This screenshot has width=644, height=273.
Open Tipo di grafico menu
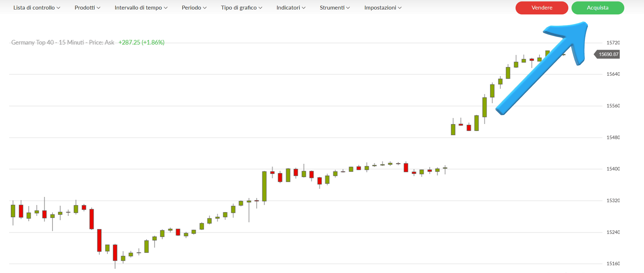(241, 8)
